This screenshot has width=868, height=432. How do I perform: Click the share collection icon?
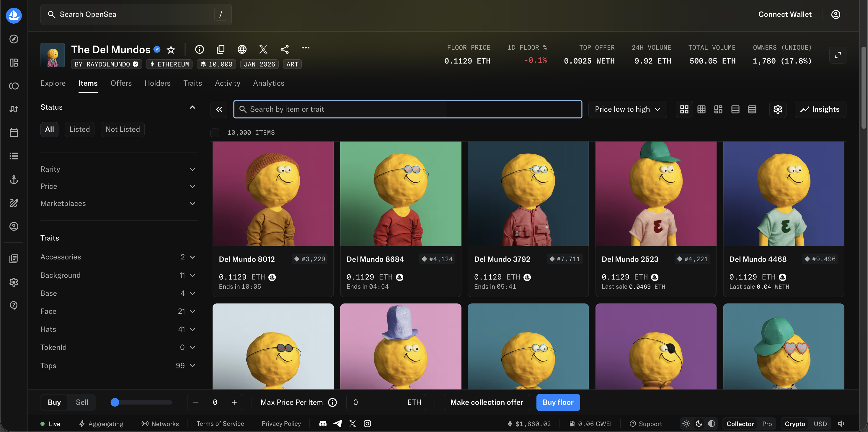pos(284,50)
